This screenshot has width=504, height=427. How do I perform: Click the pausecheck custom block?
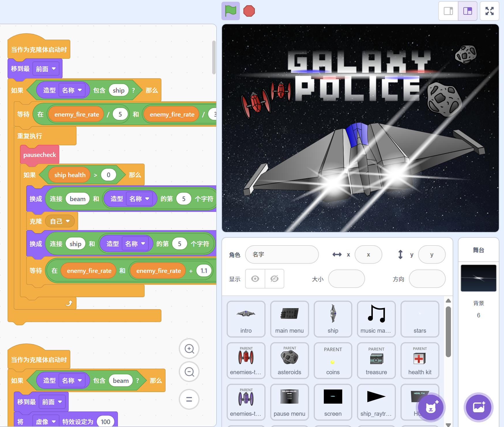pyautogui.click(x=40, y=155)
